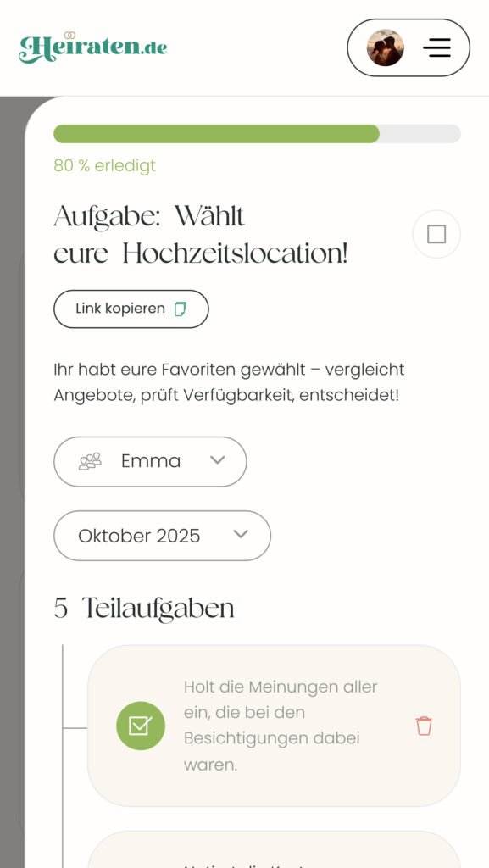
Task: Select the 5 Teilaufgaben section header
Action: pyautogui.click(x=144, y=608)
